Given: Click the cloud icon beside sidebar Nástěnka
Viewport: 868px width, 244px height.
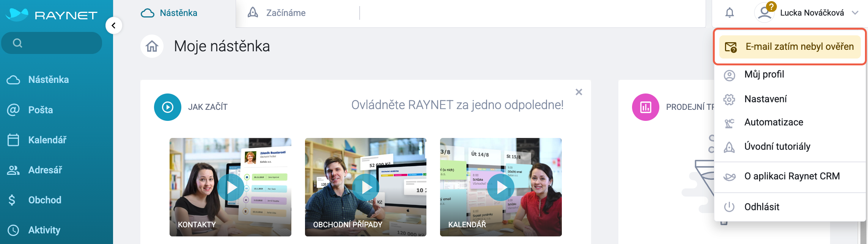Looking at the screenshot, I should [x=13, y=80].
